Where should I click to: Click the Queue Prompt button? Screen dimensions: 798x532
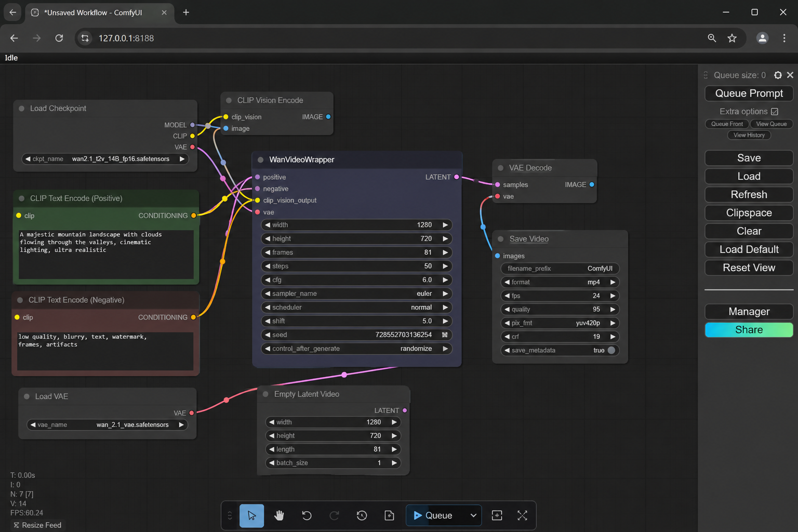click(x=749, y=94)
